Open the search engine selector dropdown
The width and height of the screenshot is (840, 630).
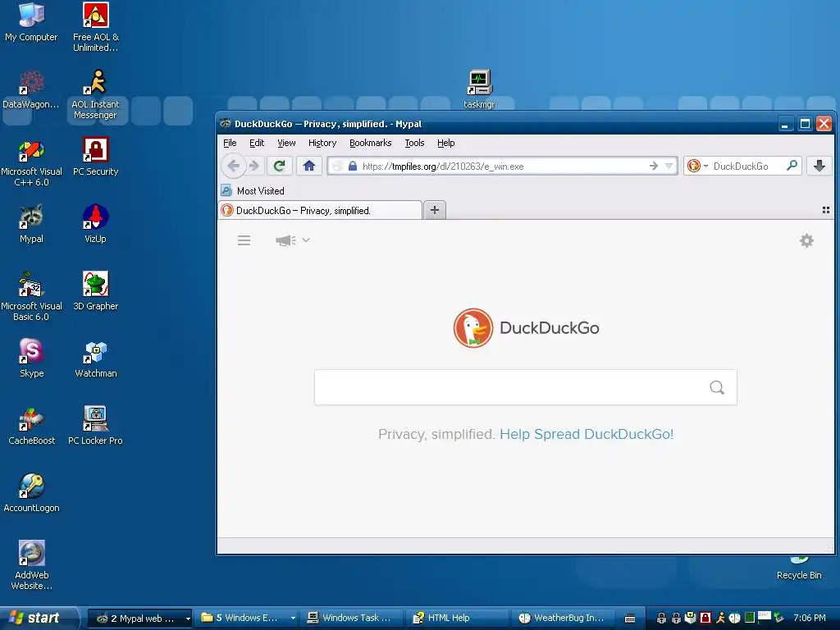697,166
